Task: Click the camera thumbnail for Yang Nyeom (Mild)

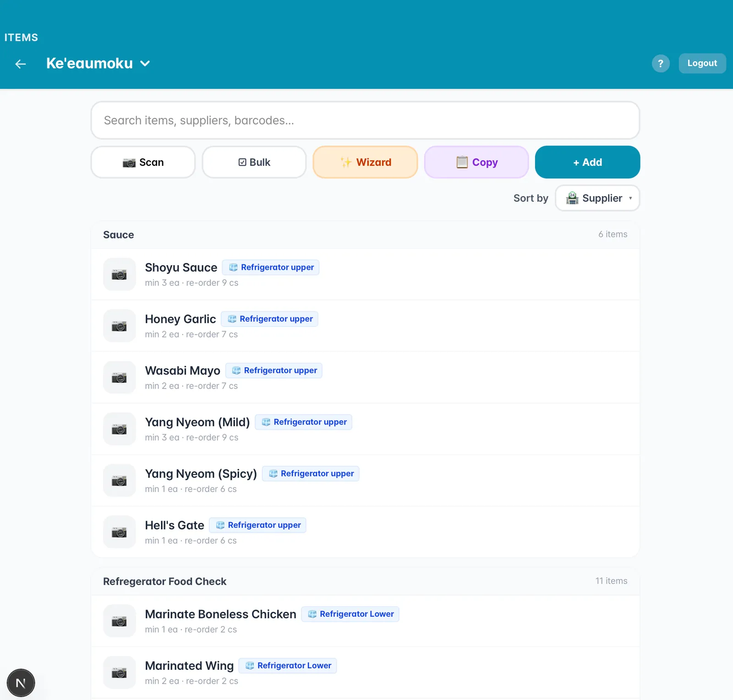Action: 120,429
